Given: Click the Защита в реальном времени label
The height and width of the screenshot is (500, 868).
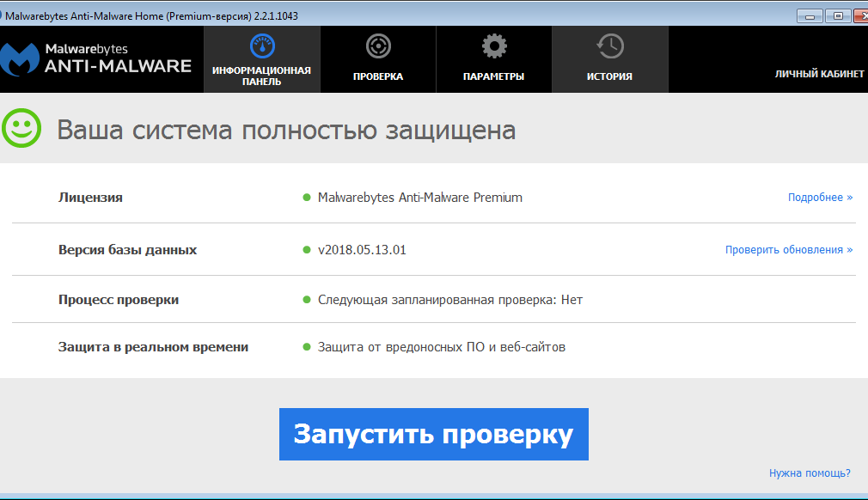Looking at the screenshot, I should pyautogui.click(x=153, y=347).
